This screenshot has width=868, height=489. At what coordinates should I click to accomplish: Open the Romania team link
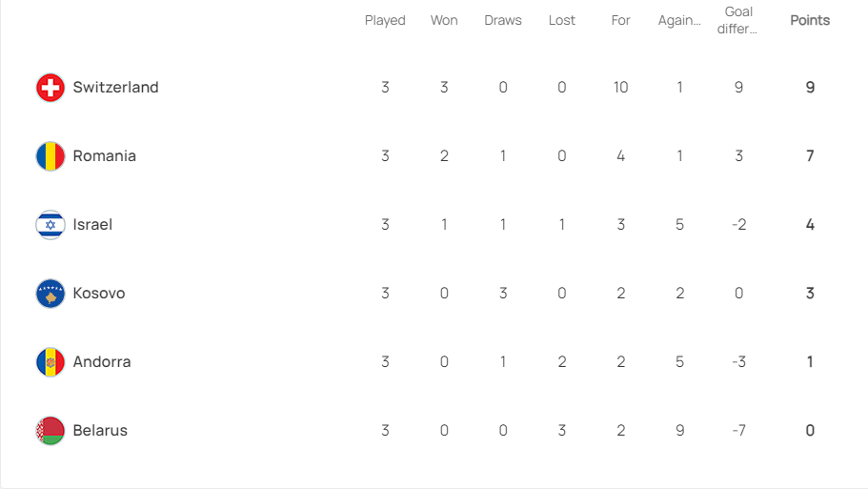pos(105,156)
